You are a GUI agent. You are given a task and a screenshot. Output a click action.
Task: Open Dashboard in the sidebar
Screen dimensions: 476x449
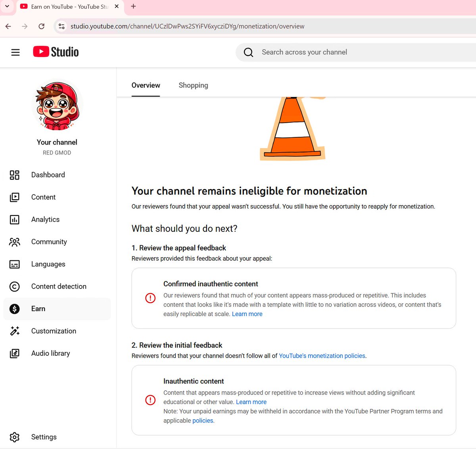(x=57, y=175)
